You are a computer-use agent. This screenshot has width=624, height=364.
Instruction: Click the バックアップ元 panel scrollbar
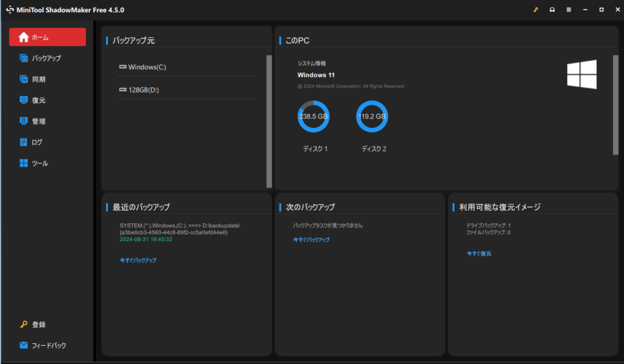(269, 121)
